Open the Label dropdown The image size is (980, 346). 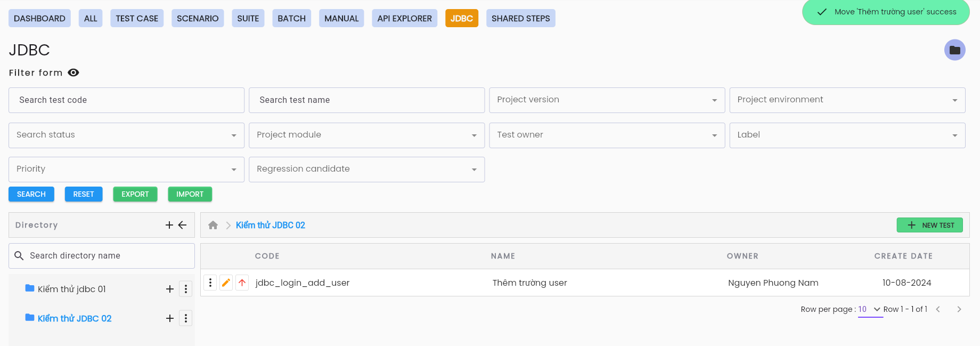pos(847,135)
